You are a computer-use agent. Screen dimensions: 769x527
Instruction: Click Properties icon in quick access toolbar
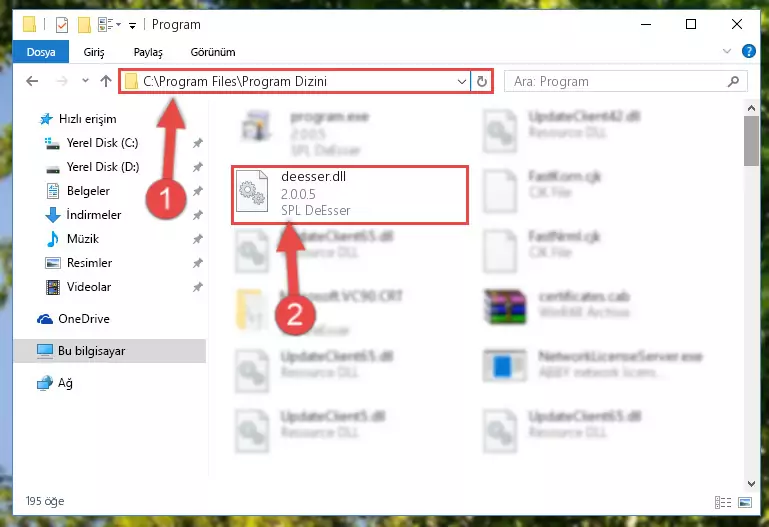[62, 25]
